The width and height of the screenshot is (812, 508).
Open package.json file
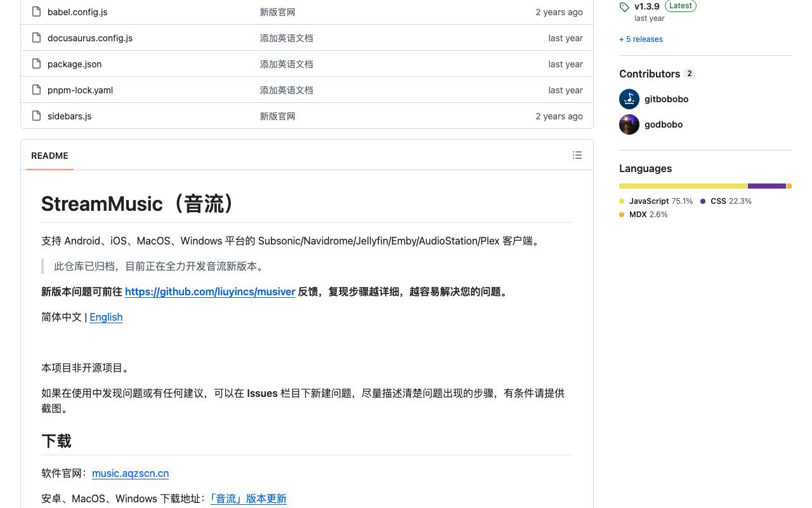pos(74,64)
